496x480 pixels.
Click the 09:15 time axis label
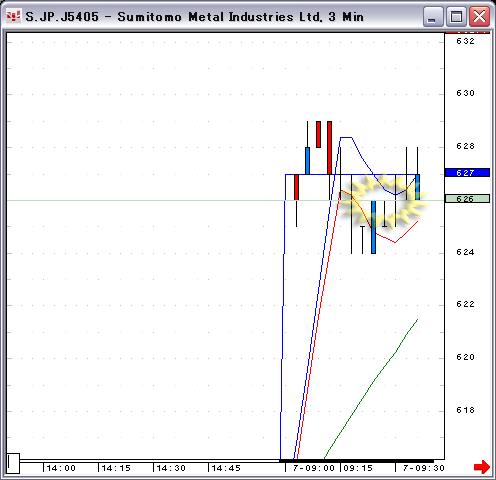358,468
